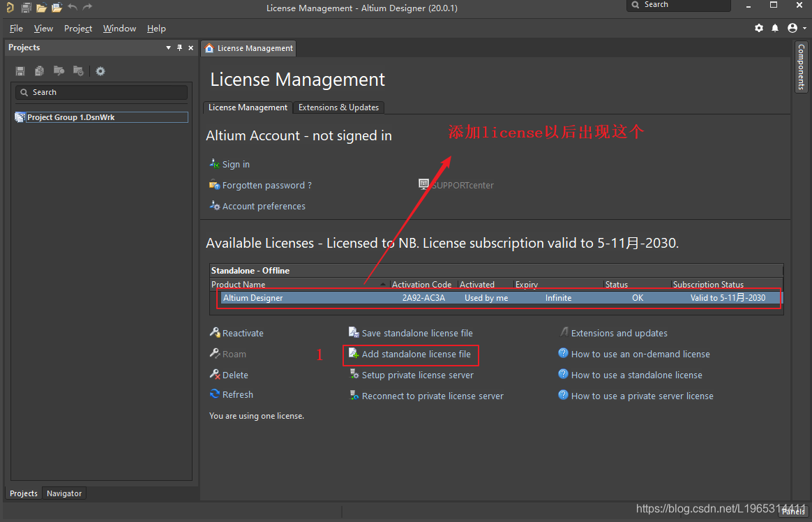
Task: Click the Projects panel open project documents icon
Action: [59, 71]
